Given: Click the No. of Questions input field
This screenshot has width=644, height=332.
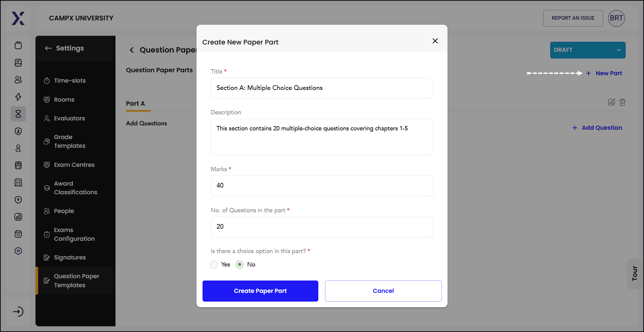Looking at the screenshot, I should point(322,227).
